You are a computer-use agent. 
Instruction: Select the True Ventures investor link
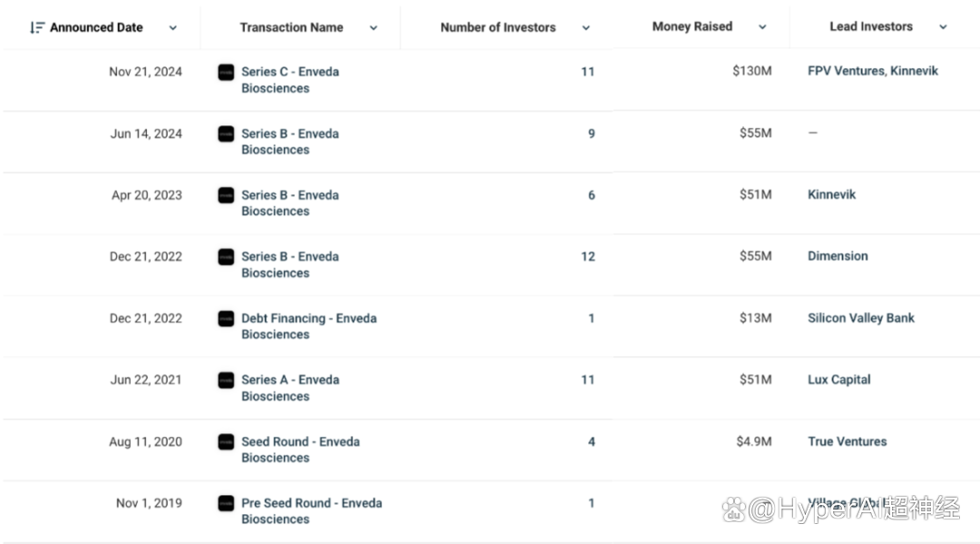tap(847, 441)
